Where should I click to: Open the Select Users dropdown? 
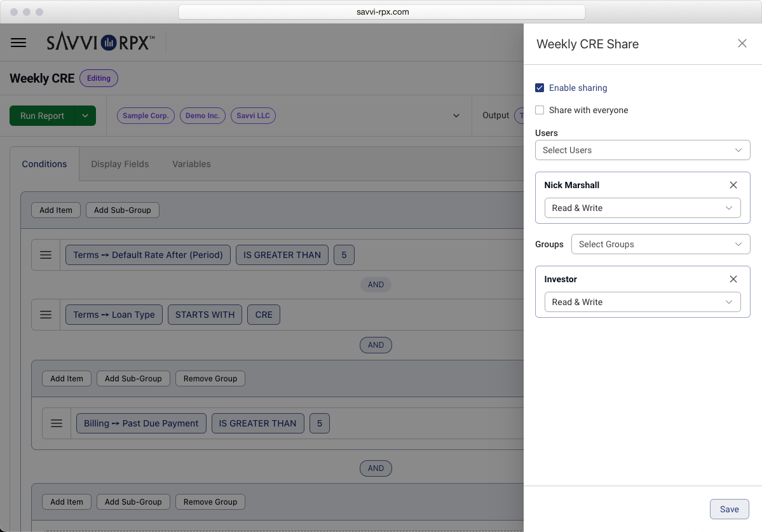(x=642, y=150)
